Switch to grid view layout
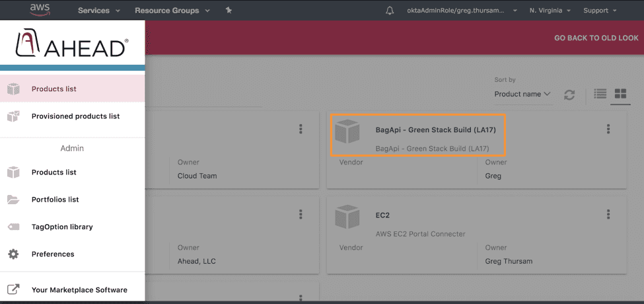Image resolution: width=644 pixels, height=304 pixels. pos(620,94)
